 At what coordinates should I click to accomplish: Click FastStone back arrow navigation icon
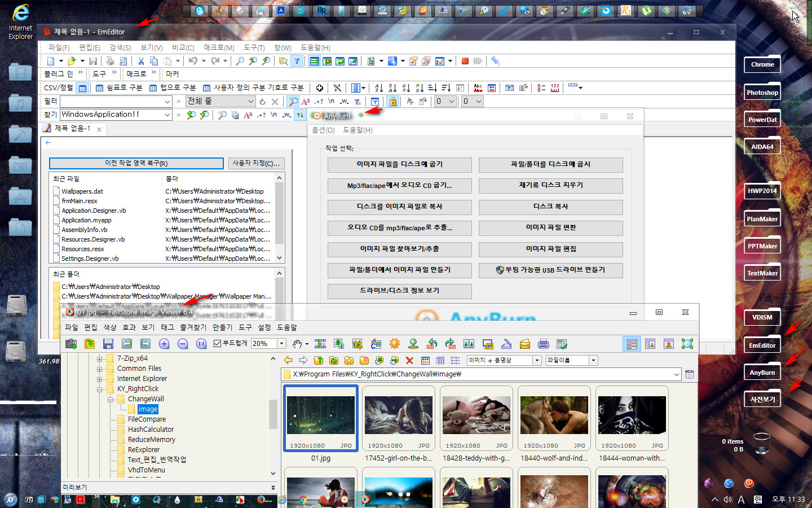288,360
